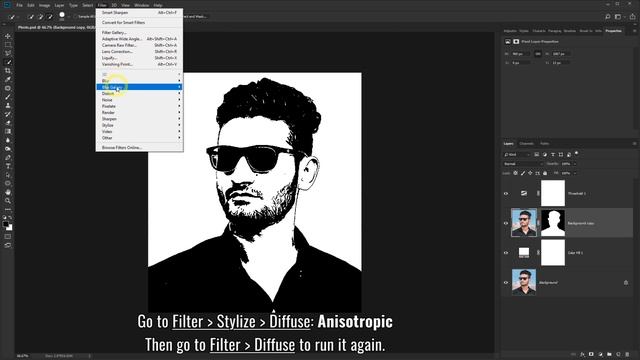
Task: Switch to the Channels tab
Action: tap(527, 144)
